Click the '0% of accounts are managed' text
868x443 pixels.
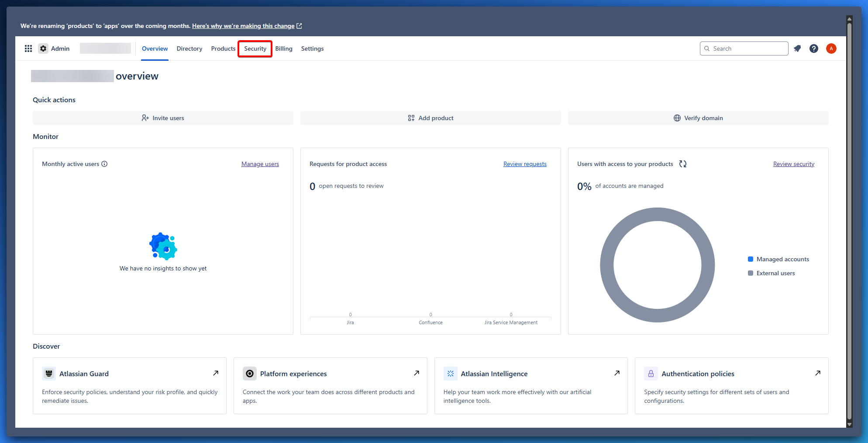pos(620,186)
